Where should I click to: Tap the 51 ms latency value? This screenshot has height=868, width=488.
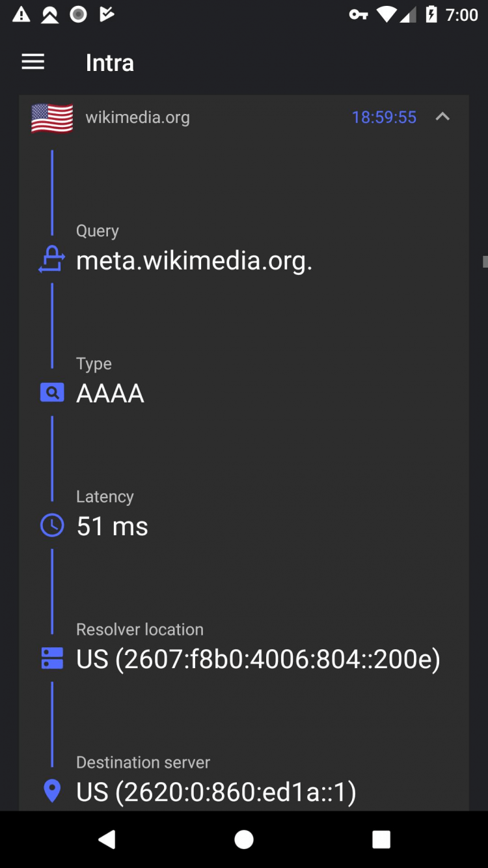click(x=112, y=526)
